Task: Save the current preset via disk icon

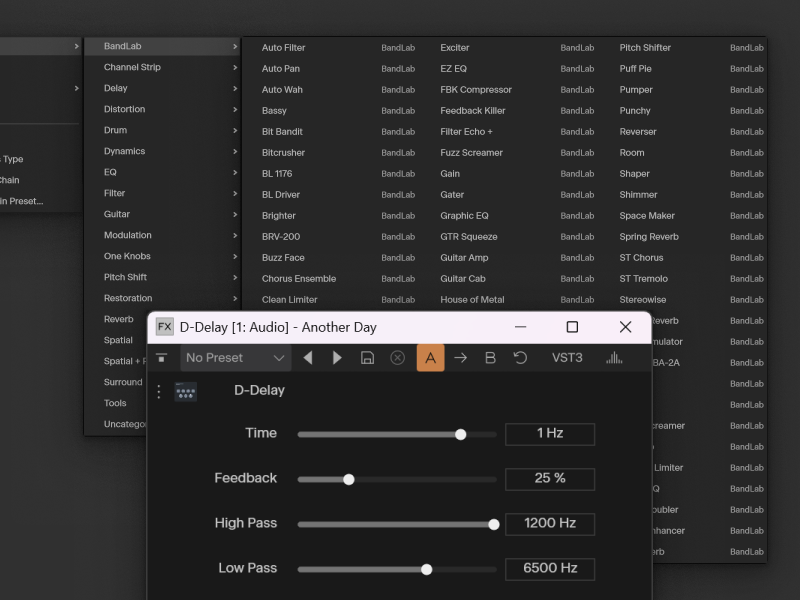Action: (x=367, y=358)
